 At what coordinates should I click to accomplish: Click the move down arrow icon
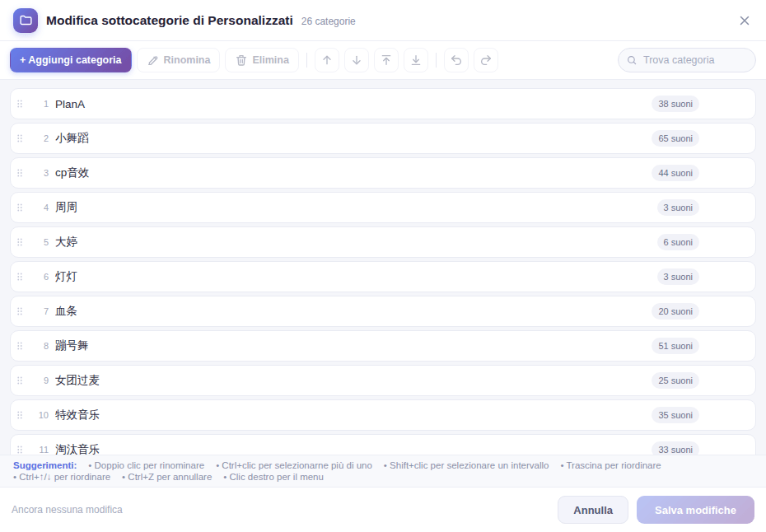tap(357, 60)
